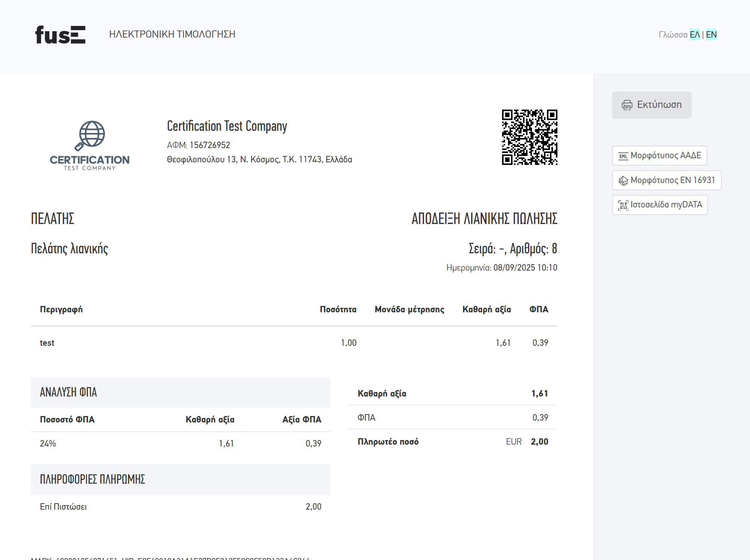Screen dimensions: 750x560
Task: Click the Πληρωτέο ποσό total amount
Action: (539, 442)
